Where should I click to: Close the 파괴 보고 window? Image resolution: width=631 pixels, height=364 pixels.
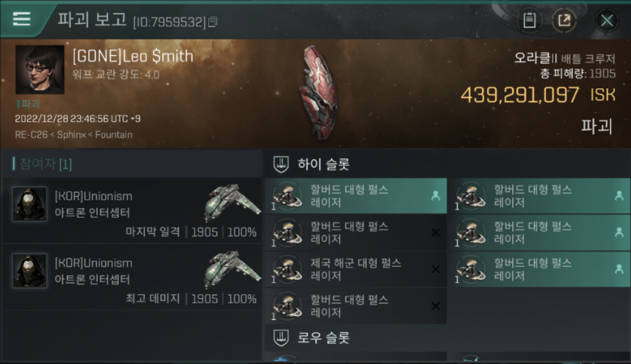pos(607,20)
